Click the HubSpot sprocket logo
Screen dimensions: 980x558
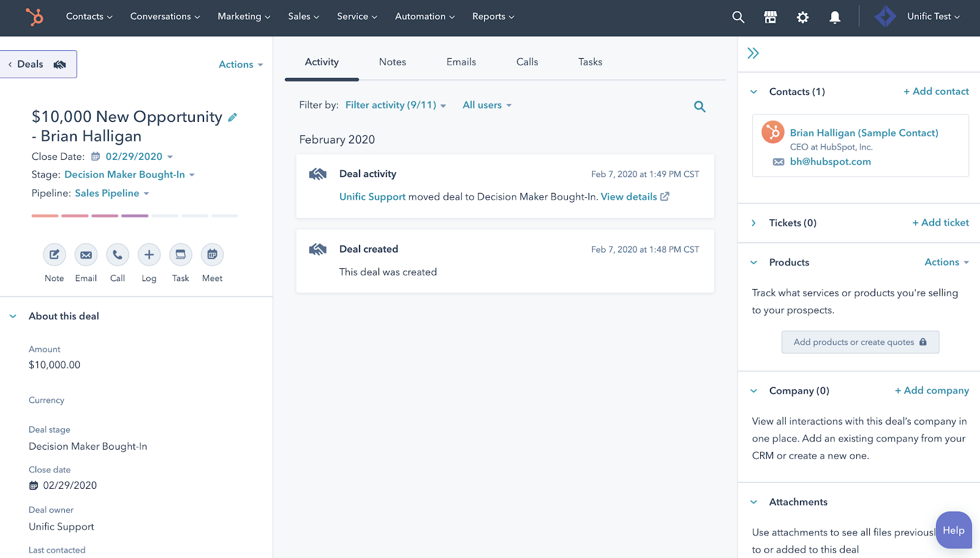[34, 17]
